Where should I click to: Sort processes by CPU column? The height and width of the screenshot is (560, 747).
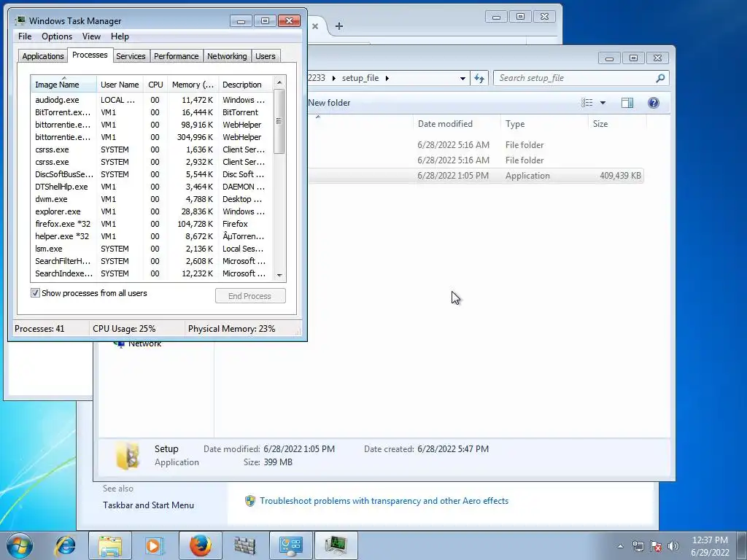(x=155, y=85)
